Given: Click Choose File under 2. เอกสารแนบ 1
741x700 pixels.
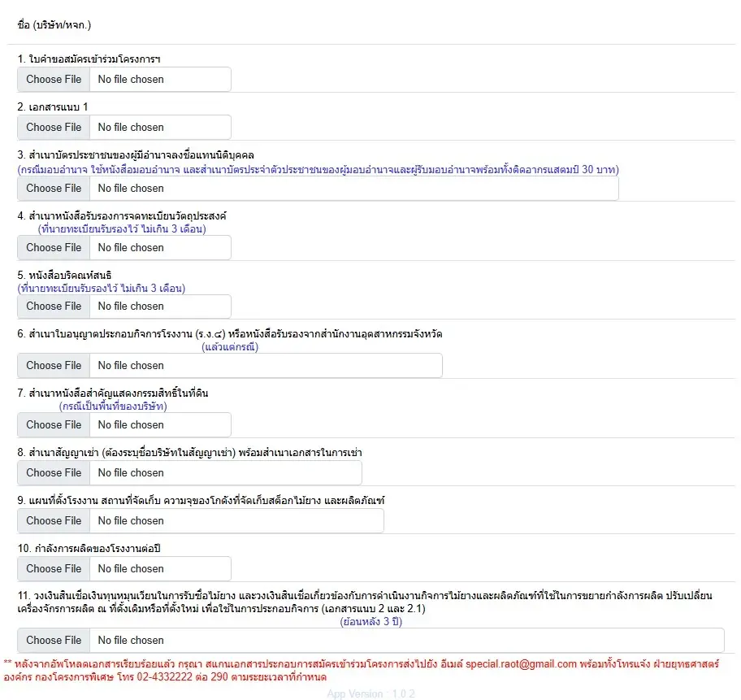Looking at the screenshot, I should coord(54,127).
